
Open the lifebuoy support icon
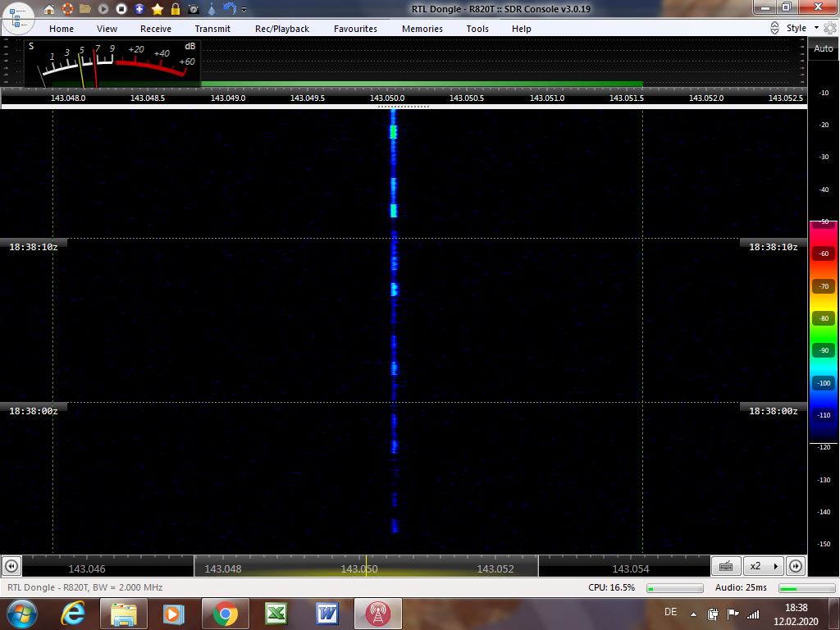click(67, 8)
